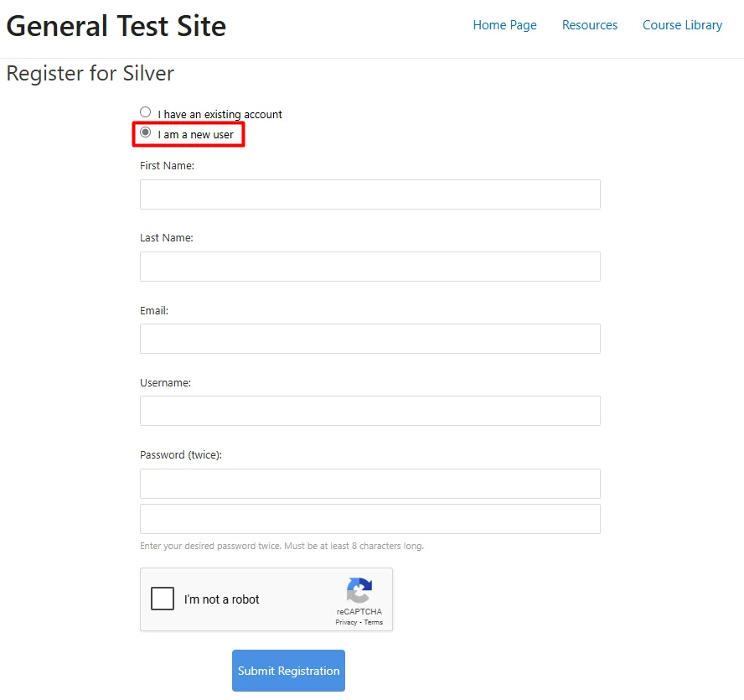
Task: Click the password confirmation field
Action: (369, 518)
